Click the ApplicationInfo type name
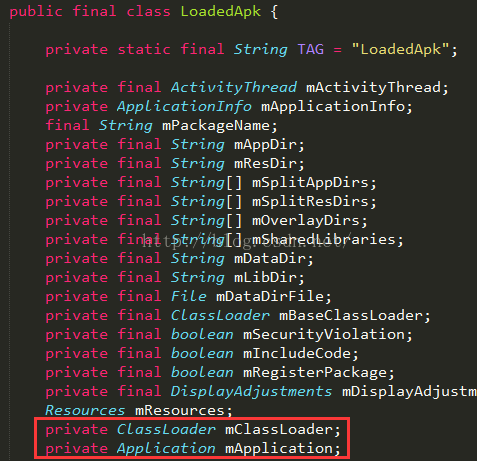Viewport: 477px width, 461px height. click(x=184, y=107)
